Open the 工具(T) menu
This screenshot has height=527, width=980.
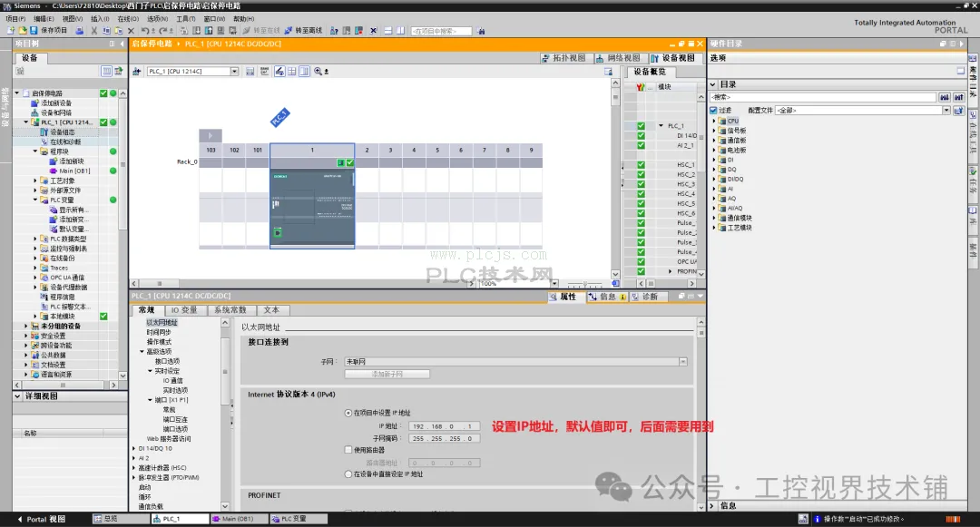click(186, 19)
